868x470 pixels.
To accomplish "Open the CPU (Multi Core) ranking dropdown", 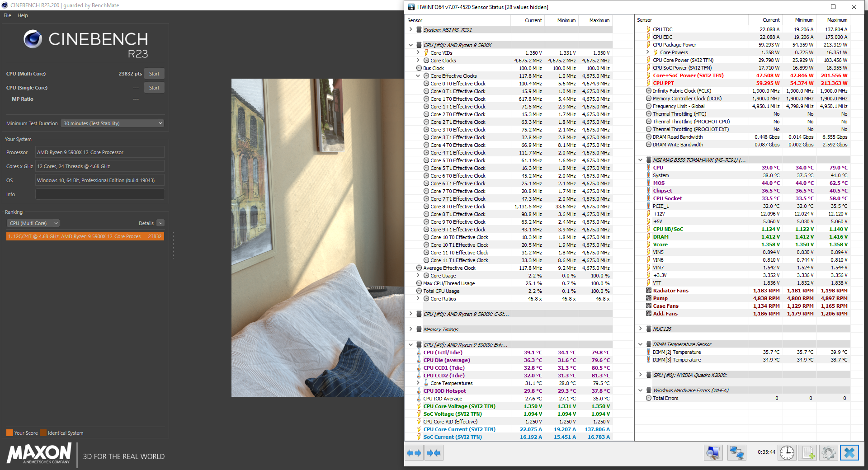I will tap(33, 223).
